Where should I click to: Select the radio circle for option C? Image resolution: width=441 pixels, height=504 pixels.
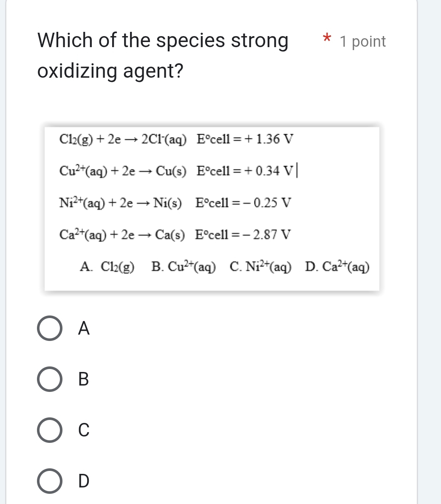(x=50, y=430)
